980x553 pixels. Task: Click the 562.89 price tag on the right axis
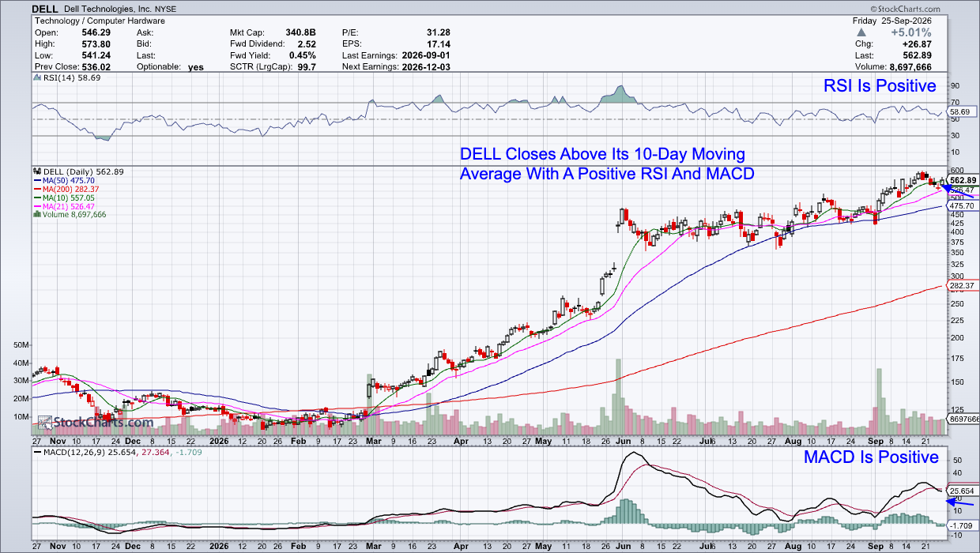(x=963, y=179)
